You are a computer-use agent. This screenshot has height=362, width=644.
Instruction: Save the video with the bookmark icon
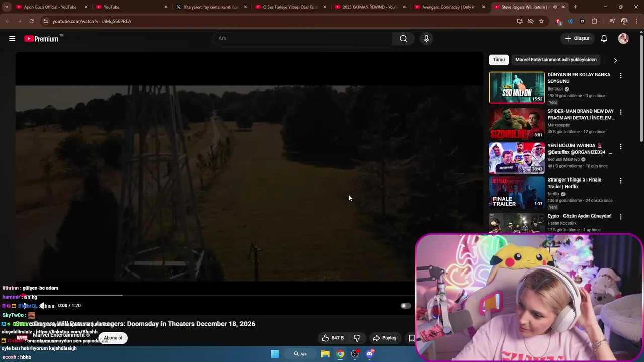411,338
